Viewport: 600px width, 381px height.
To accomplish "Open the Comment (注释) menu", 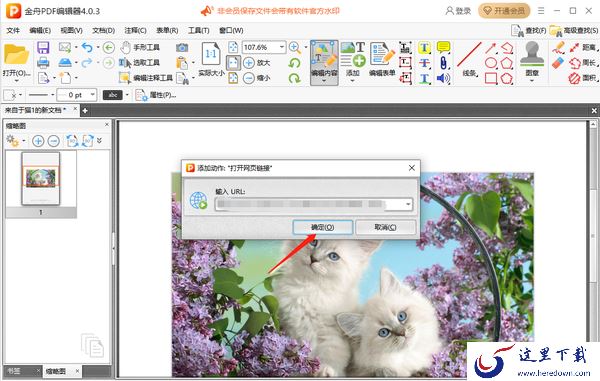I will 135,30.
